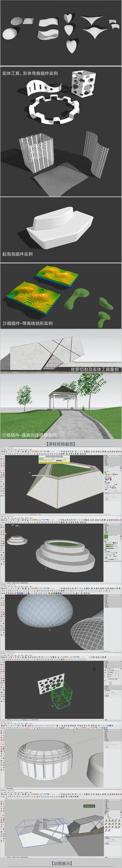Click the heading 【动图展示】
This screenshot has width=122, height=868.
tap(61, 864)
